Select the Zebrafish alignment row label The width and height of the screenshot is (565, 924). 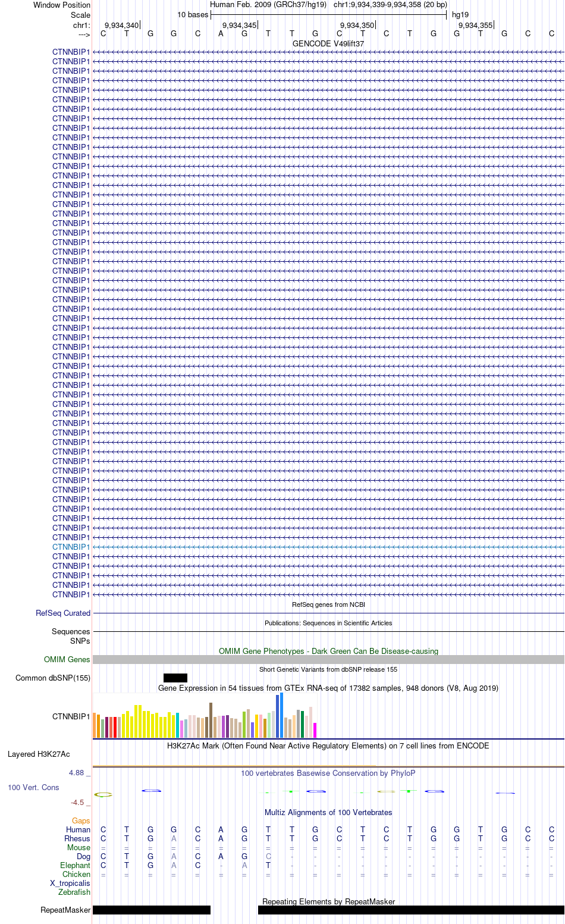[74, 892]
